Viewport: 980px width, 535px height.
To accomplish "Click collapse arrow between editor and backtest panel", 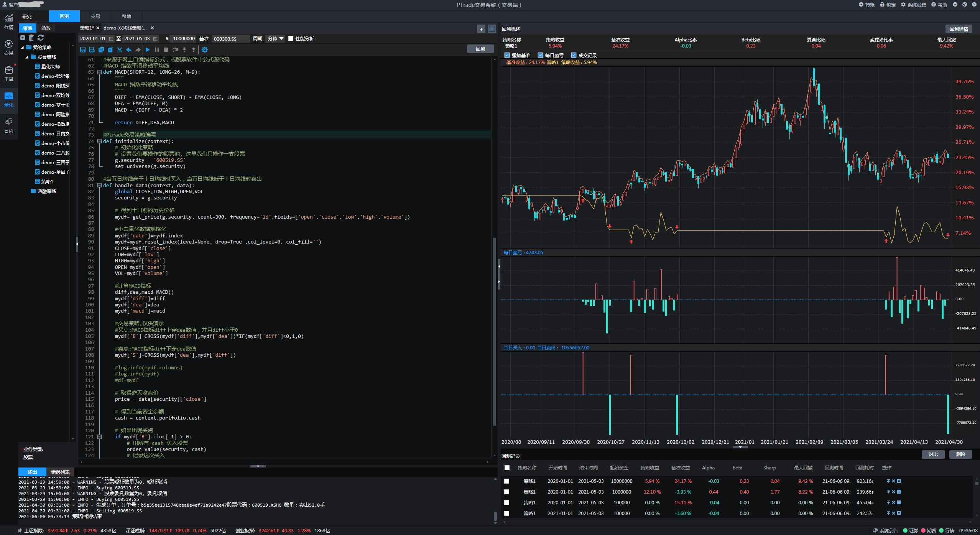I will [x=499, y=265].
